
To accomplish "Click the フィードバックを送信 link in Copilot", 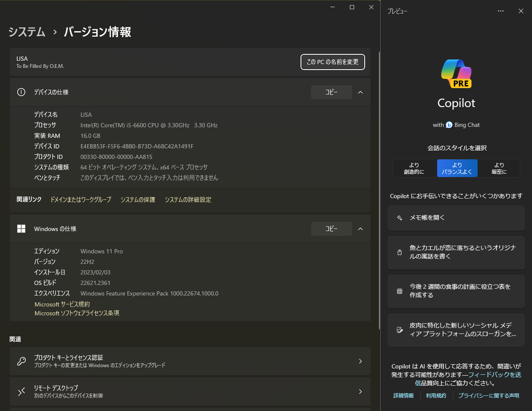I will tap(494, 375).
